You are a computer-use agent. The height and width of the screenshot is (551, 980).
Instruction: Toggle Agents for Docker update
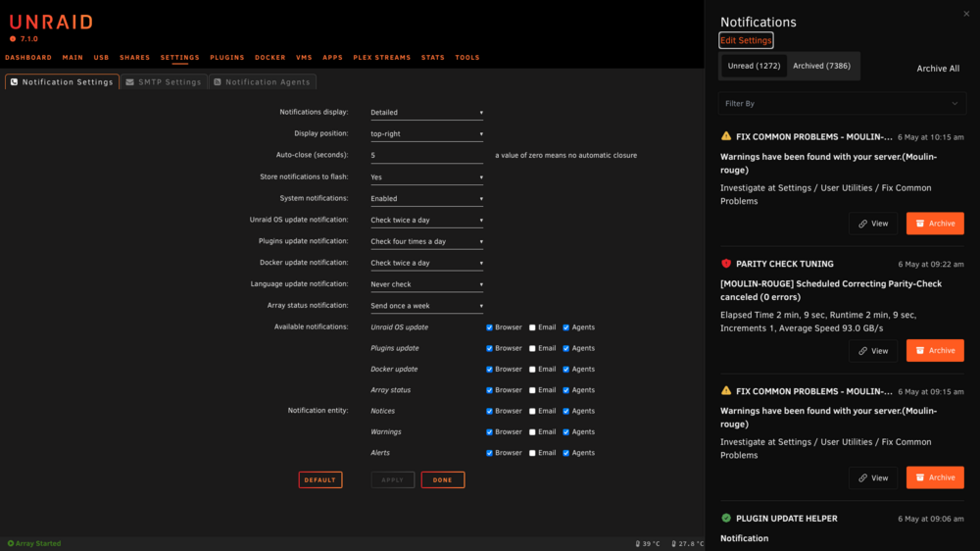[566, 370]
